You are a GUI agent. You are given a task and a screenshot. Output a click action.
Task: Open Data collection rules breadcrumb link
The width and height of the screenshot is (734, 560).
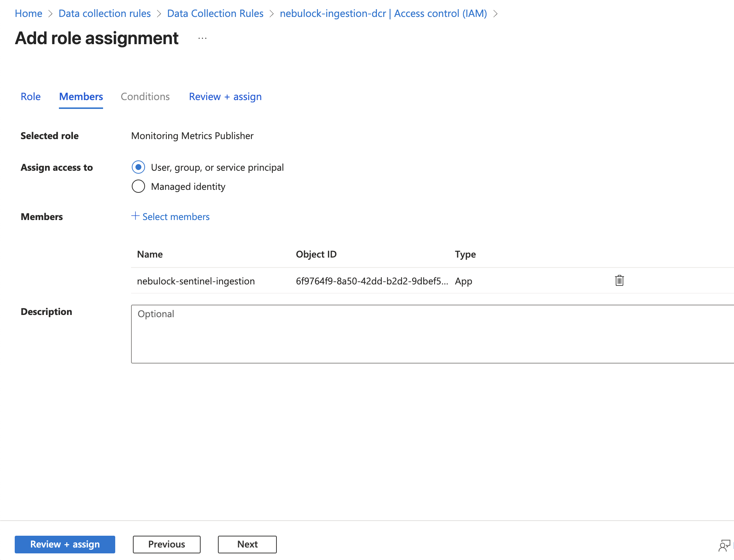point(105,14)
